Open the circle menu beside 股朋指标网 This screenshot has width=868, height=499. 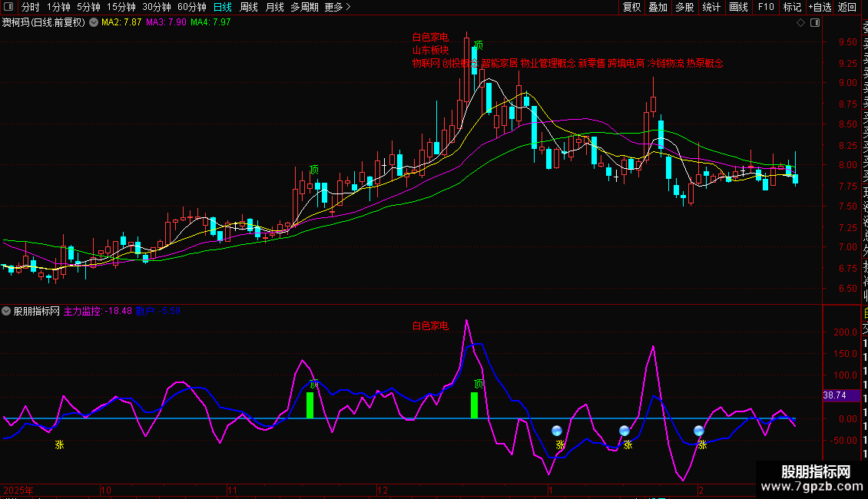point(6,311)
